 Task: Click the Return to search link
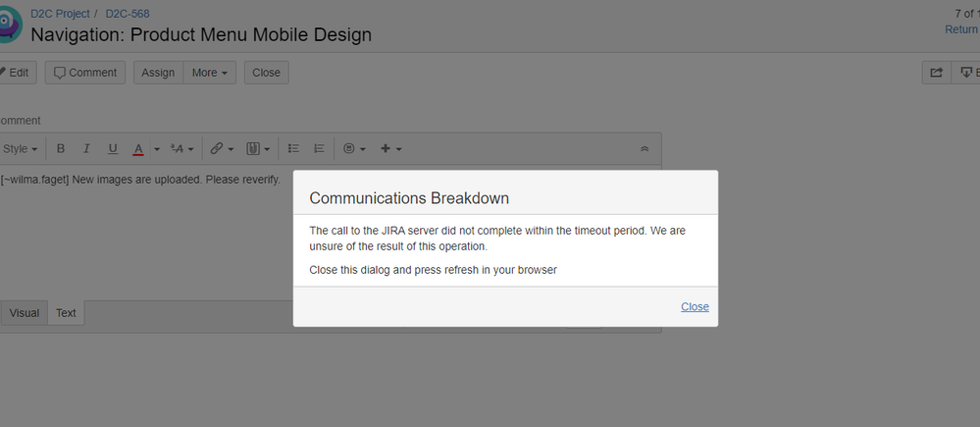pos(962,29)
